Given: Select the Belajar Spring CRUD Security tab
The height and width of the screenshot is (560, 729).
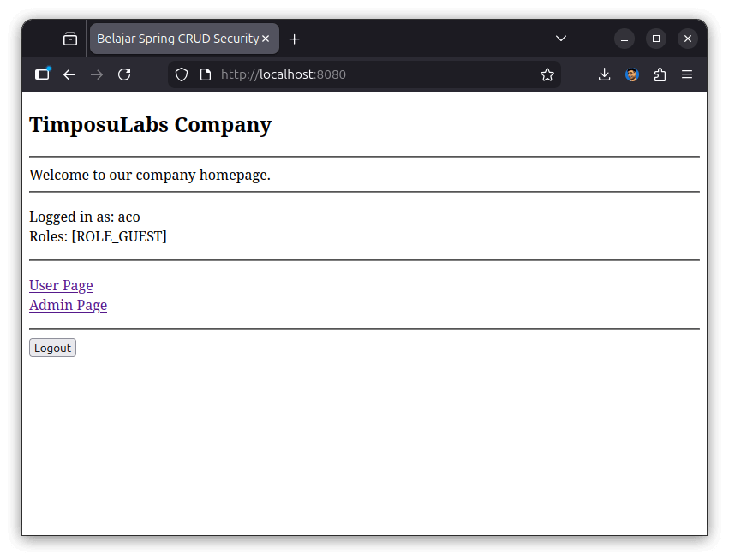Looking at the screenshot, I should coord(176,39).
